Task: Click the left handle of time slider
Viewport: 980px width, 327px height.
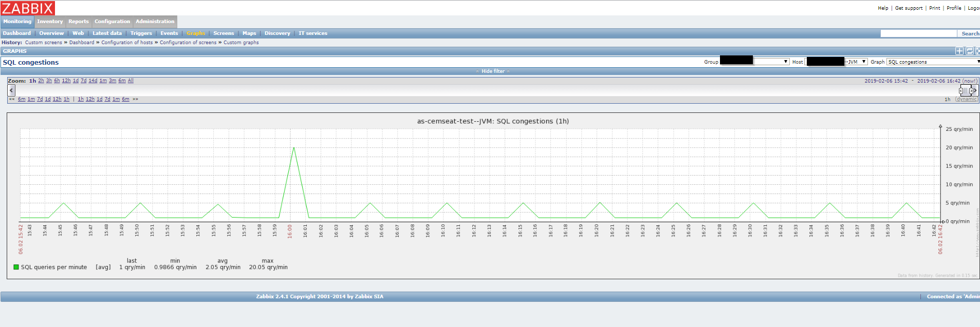Action: [961, 90]
